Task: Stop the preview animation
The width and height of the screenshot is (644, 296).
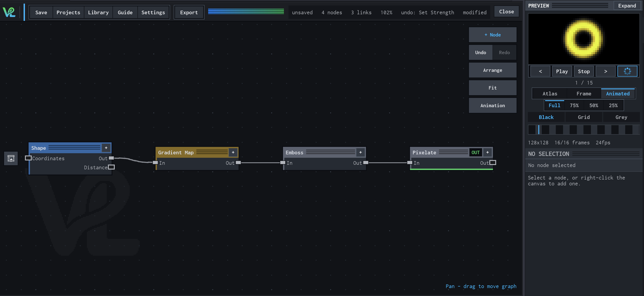Action: [583, 71]
